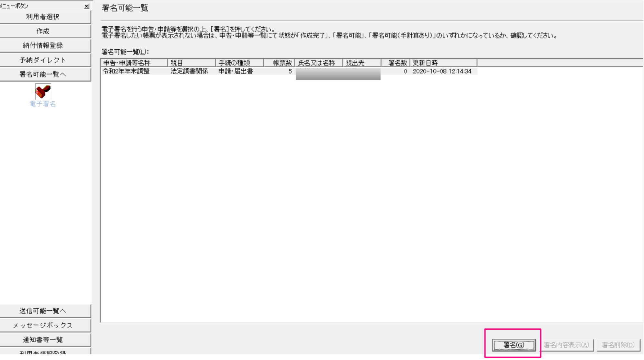Screen dimensions: 644x360
Task: Click the 電子署名 stamp icon
Action: click(43, 92)
